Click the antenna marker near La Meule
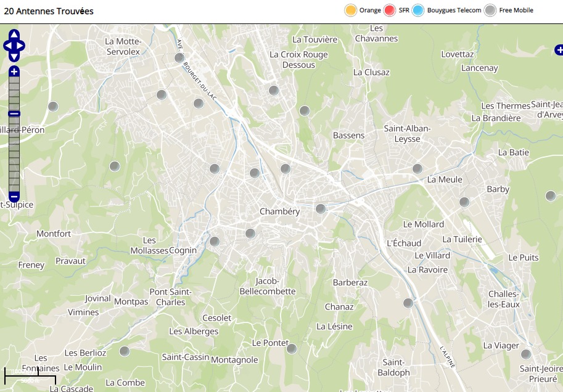Screen dimensions: 563x392 (x=417, y=168)
